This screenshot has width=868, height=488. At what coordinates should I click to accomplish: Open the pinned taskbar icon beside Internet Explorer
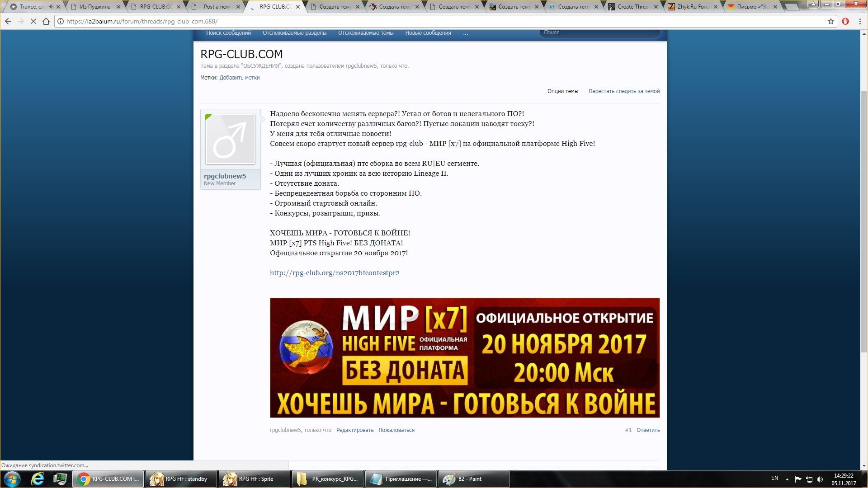pyautogui.click(x=60, y=479)
